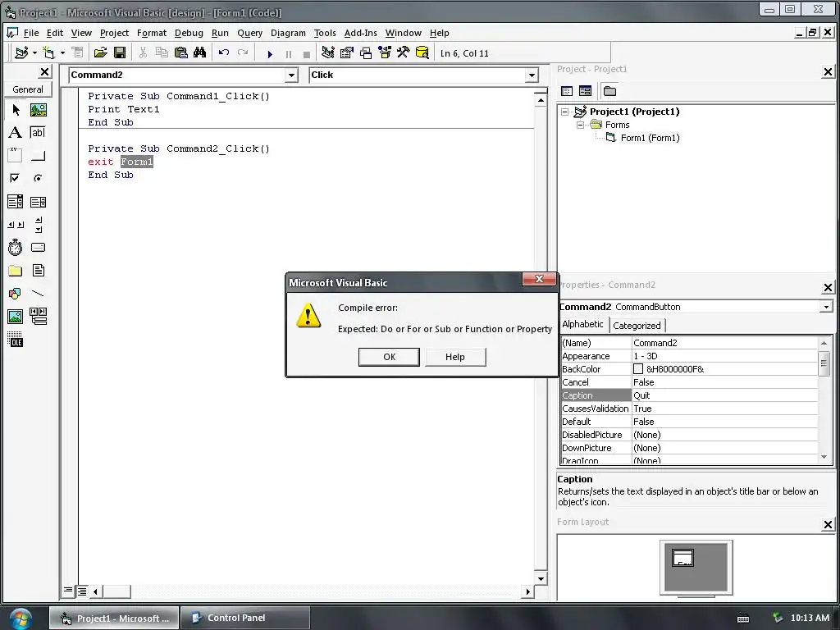Select the Image control tool

[16, 317]
